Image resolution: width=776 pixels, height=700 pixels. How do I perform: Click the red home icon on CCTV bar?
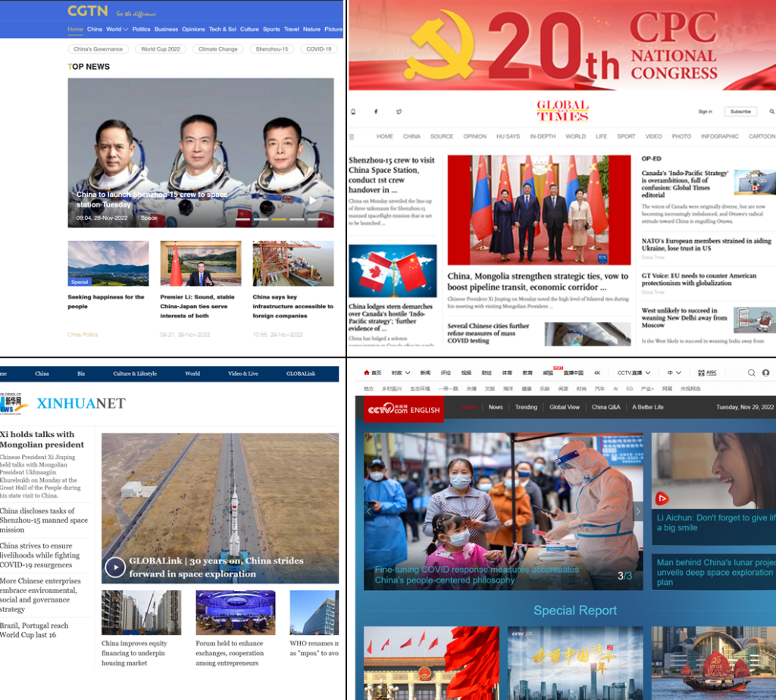pyautogui.click(x=366, y=373)
